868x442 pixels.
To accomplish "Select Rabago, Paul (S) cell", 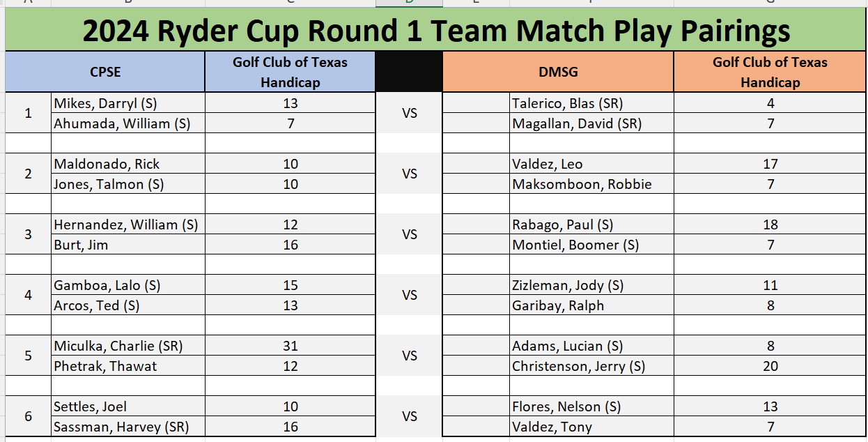I will (x=591, y=224).
